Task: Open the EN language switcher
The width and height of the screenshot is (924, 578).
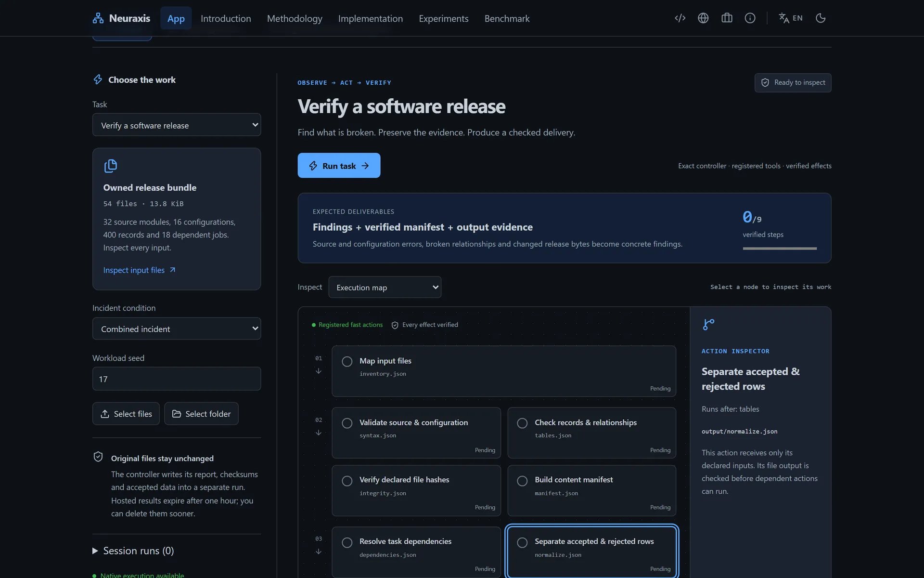Action: pos(791,18)
